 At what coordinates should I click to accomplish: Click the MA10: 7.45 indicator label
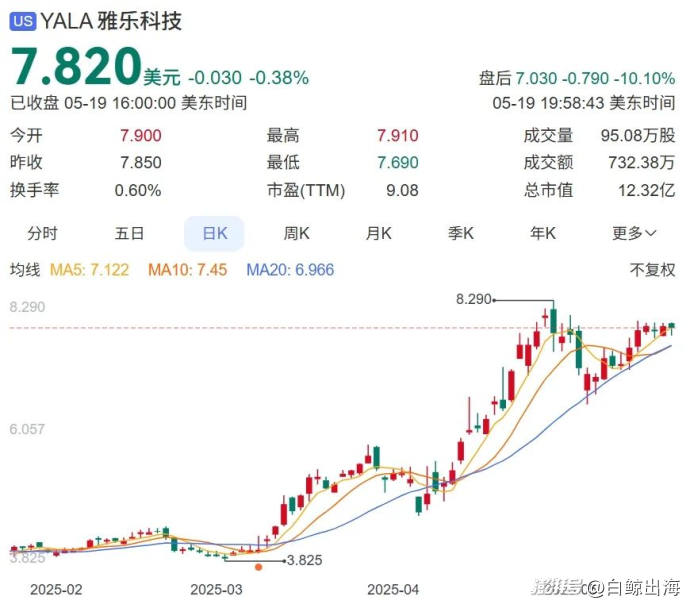tap(187, 270)
